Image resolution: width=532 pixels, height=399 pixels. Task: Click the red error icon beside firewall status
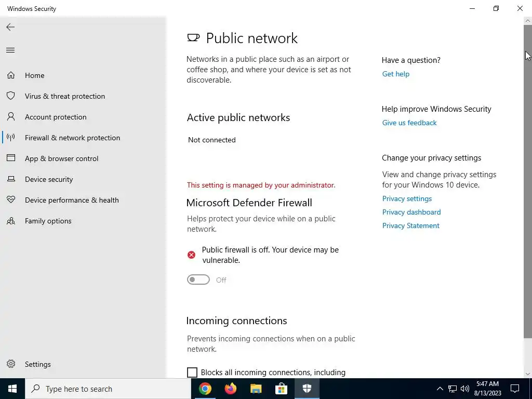pos(191,255)
